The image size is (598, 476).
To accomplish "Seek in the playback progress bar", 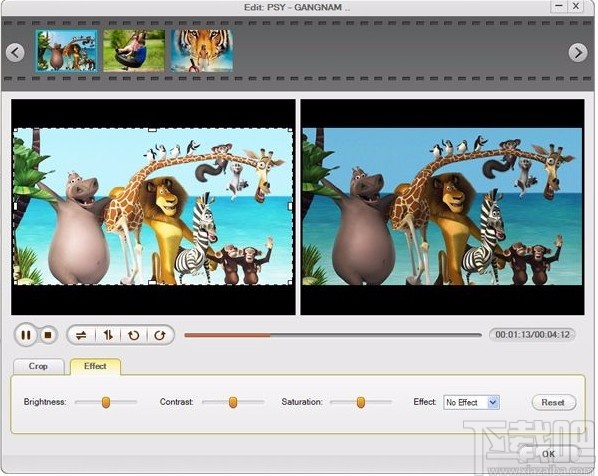I will [333, 335].
